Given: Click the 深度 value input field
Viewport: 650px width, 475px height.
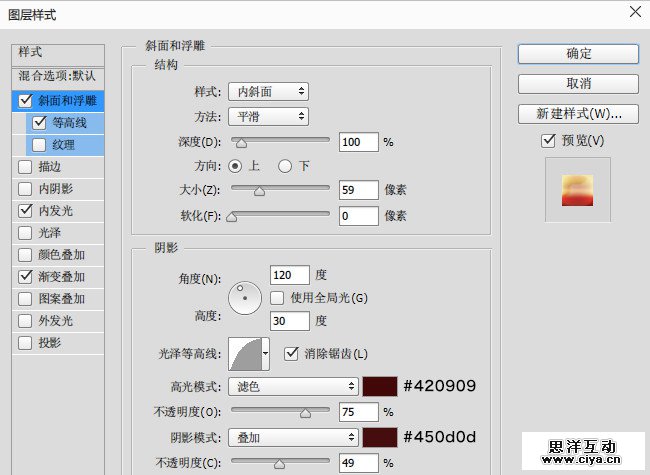Looking at the screenshot, I should click(358, 142).
